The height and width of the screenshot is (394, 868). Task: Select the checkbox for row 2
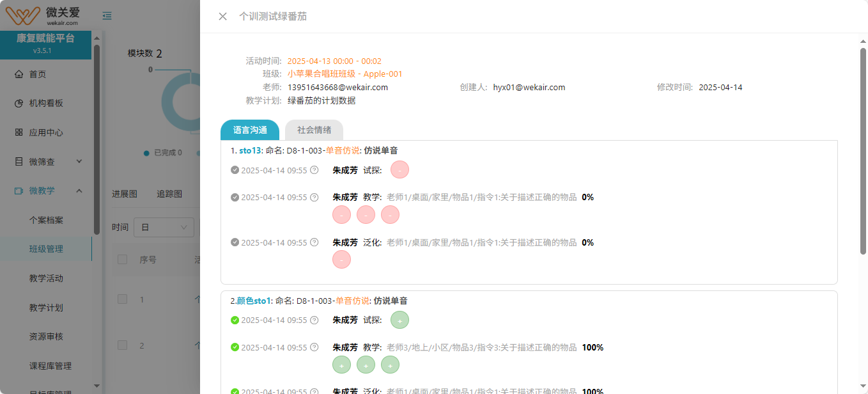(x=123, y=345)
